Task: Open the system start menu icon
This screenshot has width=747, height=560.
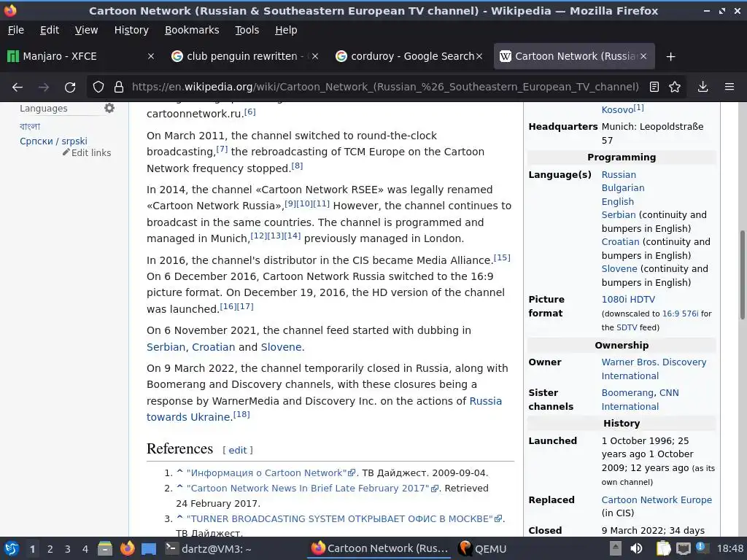Action: [x=12, y=548]
